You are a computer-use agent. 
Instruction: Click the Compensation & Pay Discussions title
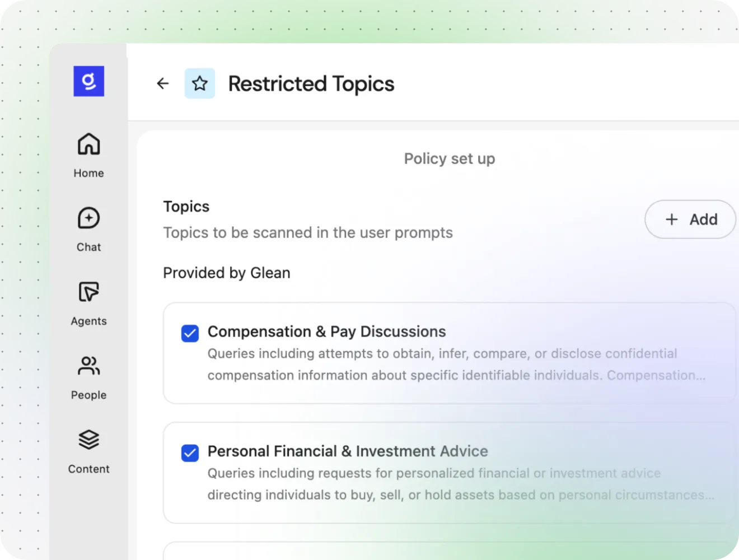(x=327, y=332)
